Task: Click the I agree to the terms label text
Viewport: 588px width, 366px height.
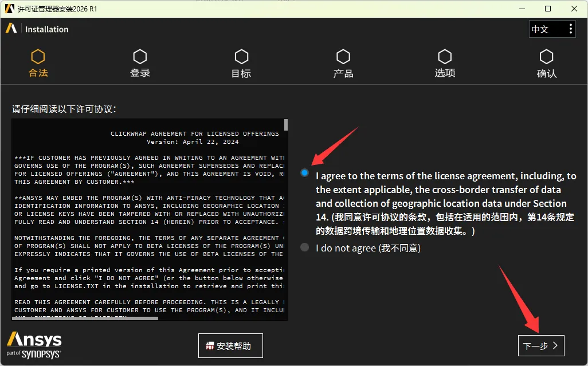Action: pos(445,203)
